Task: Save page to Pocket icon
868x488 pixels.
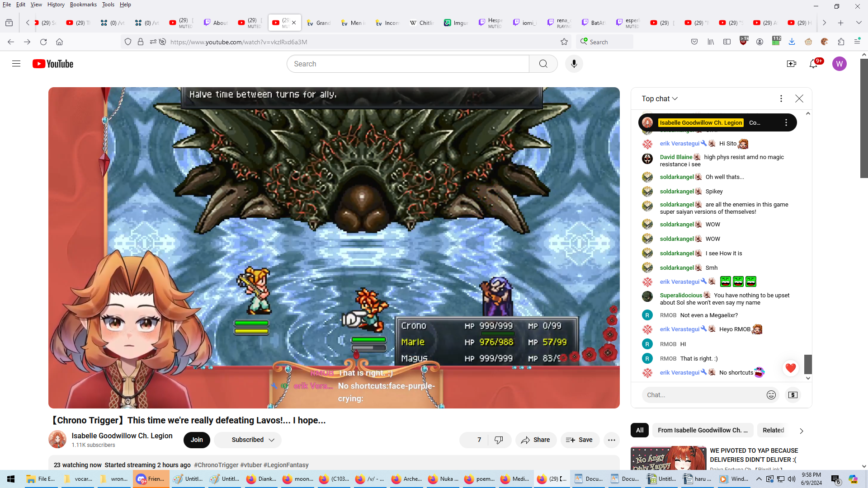Action: pyautogui.click(x=694, y=42)
